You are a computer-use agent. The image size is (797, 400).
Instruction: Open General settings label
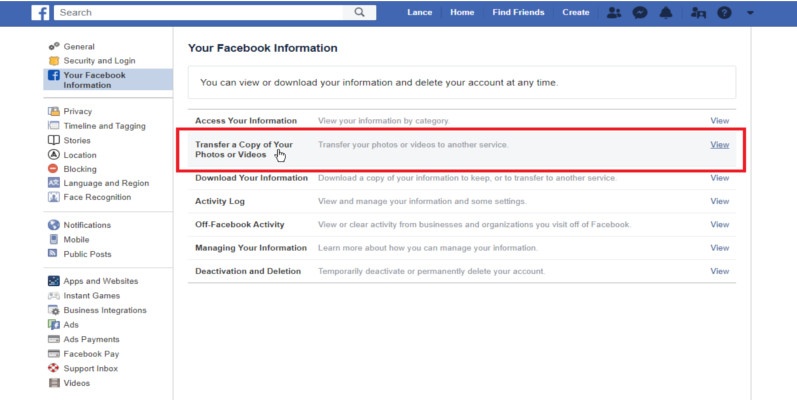tap(79, 46)
